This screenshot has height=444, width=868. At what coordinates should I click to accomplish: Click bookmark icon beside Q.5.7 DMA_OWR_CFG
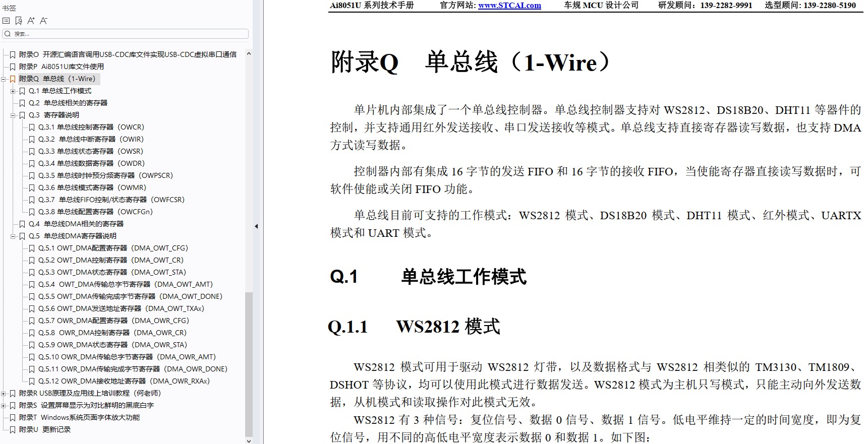pos(32,321)
